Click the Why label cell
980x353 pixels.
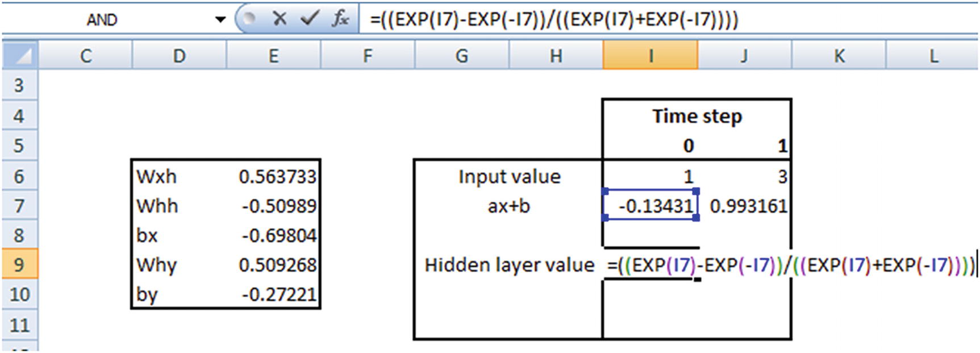pos(179,265)
